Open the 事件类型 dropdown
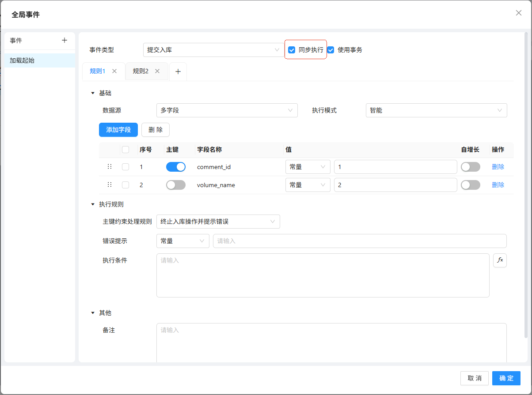 [x=214, y=50]
